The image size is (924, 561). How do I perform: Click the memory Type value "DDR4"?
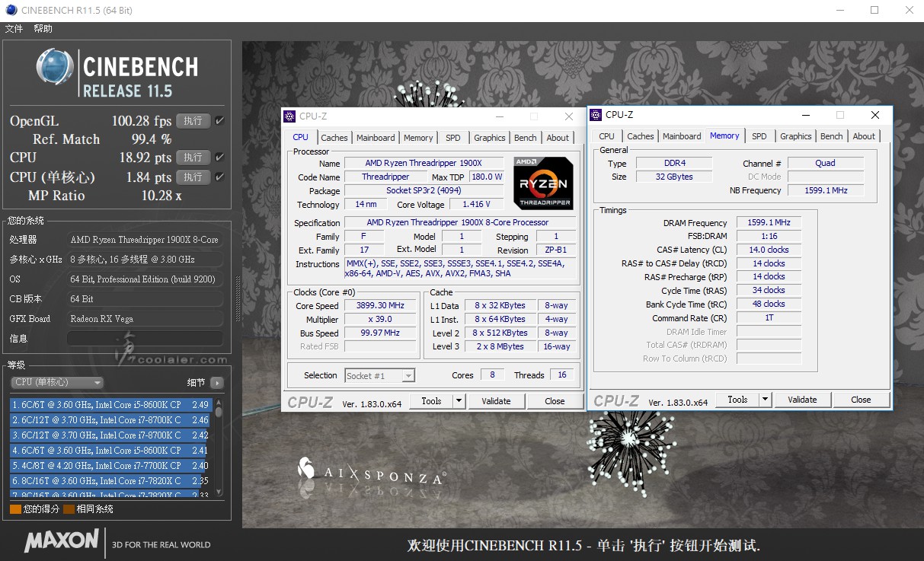[x=674, y=163]
